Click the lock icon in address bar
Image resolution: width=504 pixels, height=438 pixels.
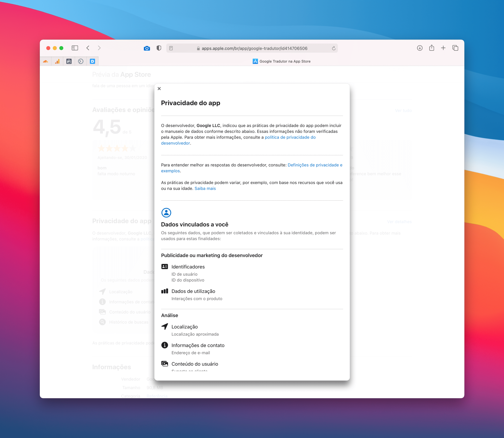198,48
